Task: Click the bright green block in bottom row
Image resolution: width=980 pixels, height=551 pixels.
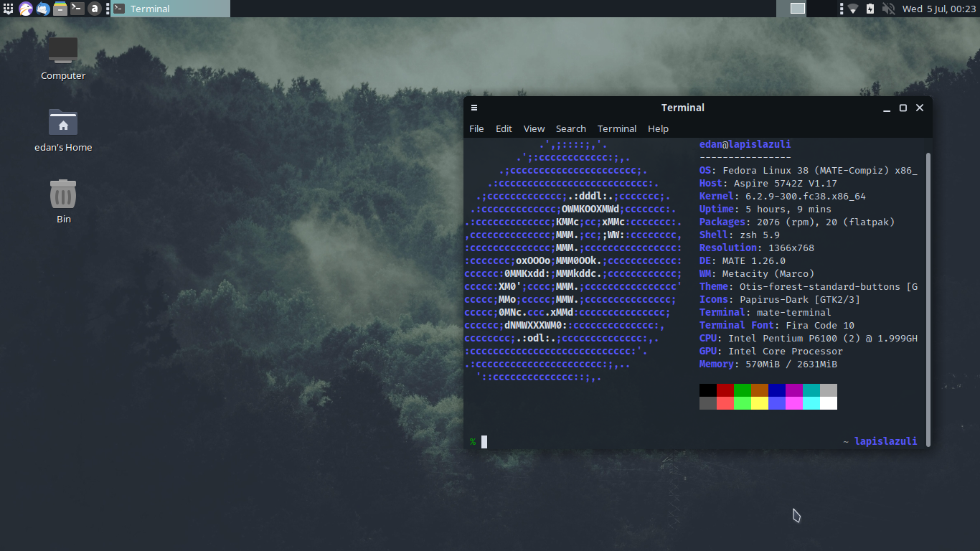Action: (743, 403)
